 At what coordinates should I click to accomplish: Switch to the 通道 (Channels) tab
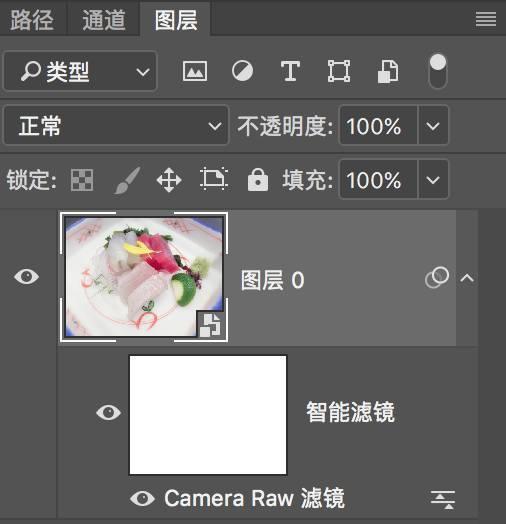tap(104, 19)
